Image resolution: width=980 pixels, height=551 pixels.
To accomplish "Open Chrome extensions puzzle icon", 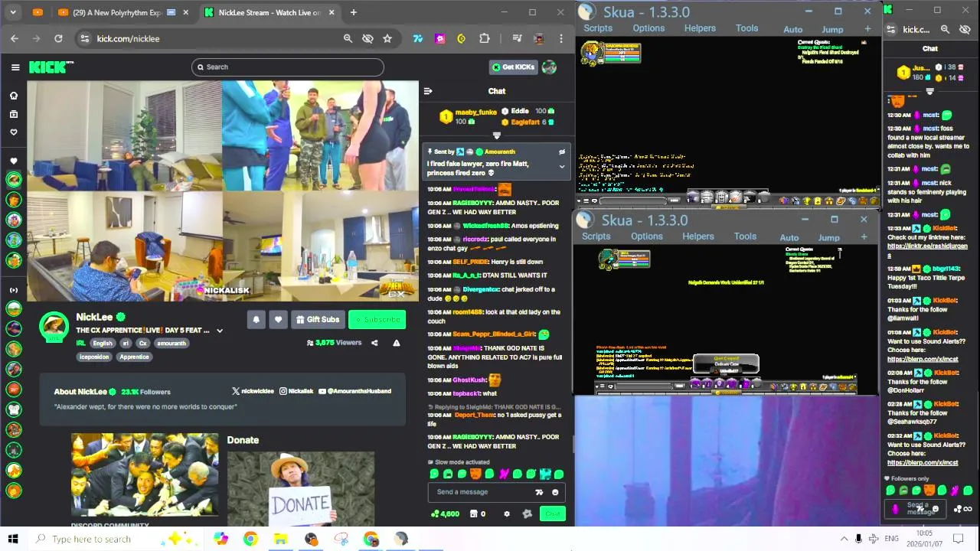I will [x=485, y=38].
